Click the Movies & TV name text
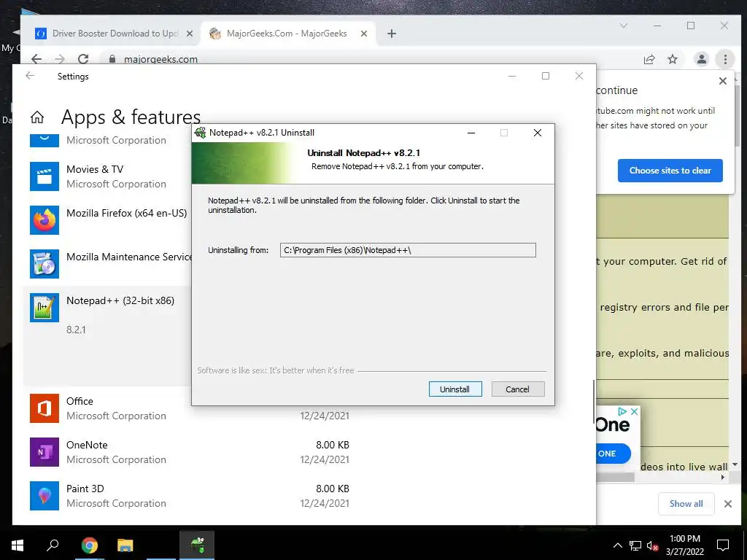Viewport: 747px width, 560px height. [95, 169]
